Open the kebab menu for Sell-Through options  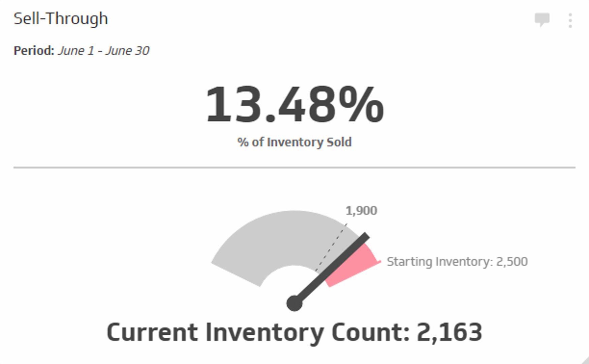click(x=570, y=20)
